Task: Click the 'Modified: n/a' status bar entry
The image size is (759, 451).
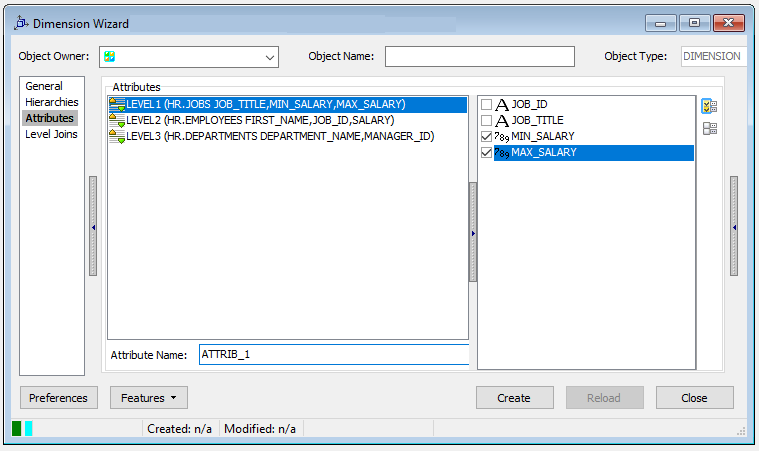Action: click(x=260, y=429)
